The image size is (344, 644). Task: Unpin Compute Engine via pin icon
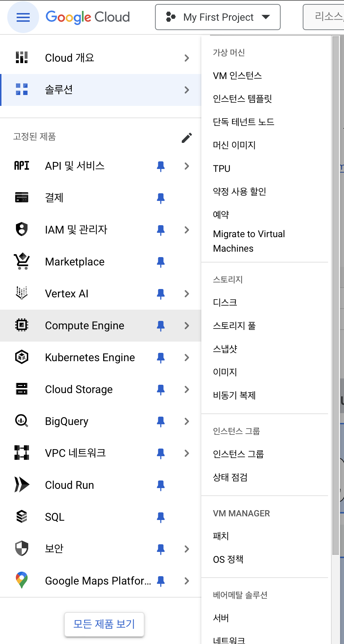[x=161, y=326]
